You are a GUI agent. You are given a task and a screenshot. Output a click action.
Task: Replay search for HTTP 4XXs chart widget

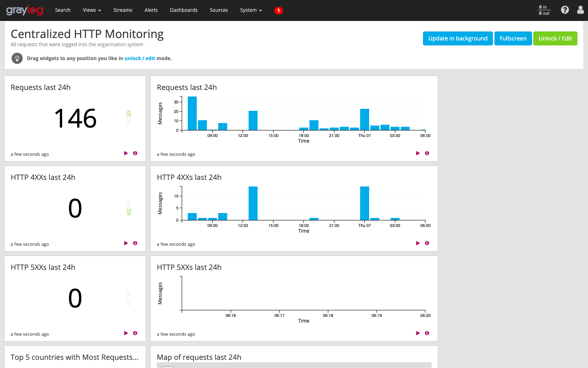(x=418, y=243)
